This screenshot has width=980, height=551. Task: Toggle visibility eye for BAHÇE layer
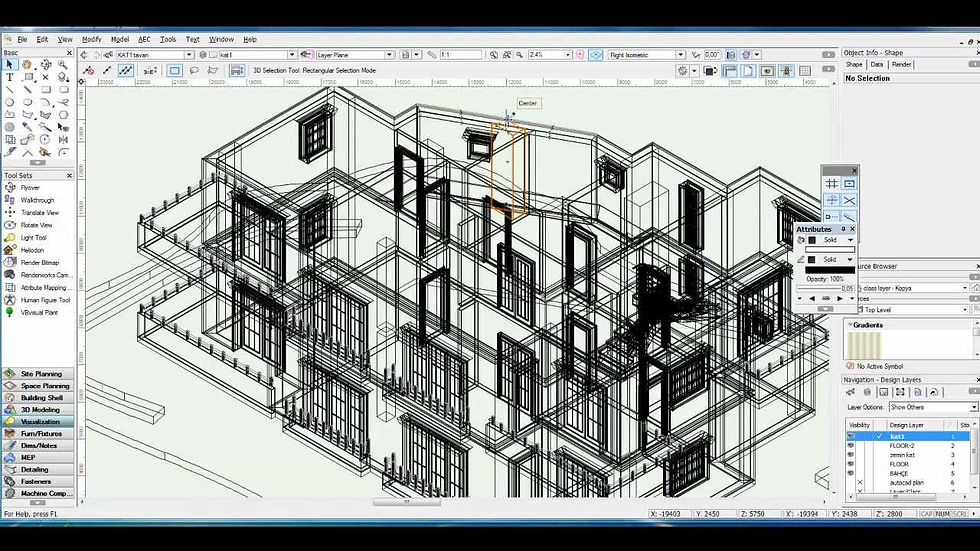tap(851, 474)
